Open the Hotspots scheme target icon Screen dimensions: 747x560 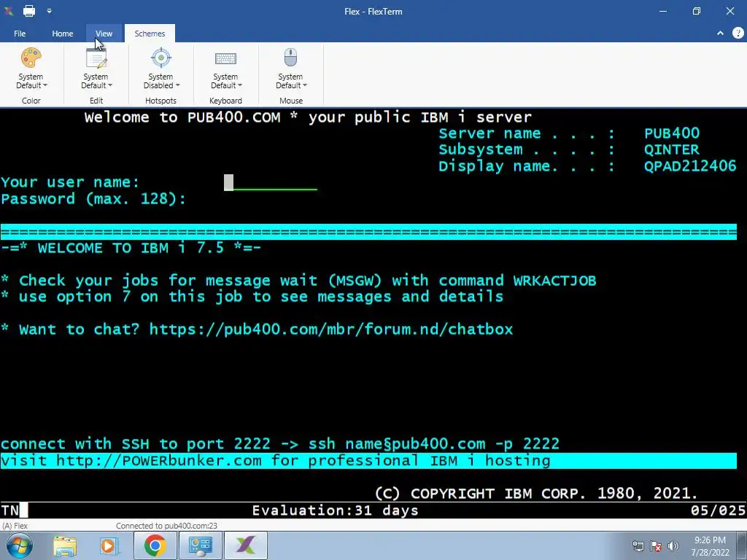[161, 58]
